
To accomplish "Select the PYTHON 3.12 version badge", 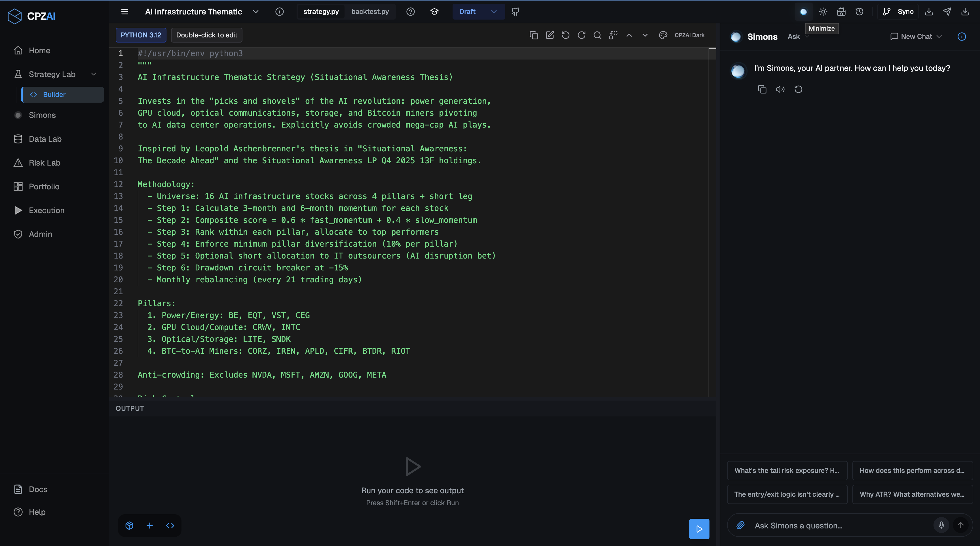I will (140, 35).
